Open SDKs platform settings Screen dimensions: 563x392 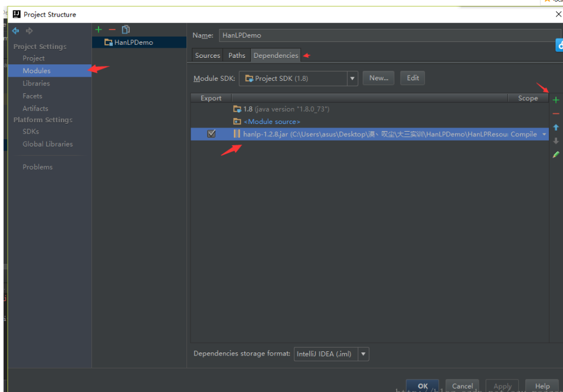31,132
